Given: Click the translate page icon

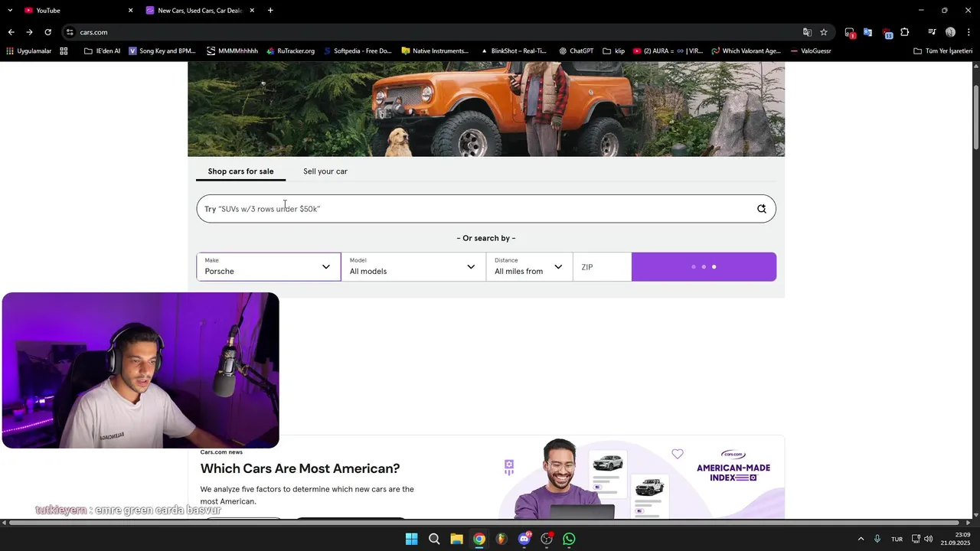Looking at the screenshot, I should click(807, 32).
